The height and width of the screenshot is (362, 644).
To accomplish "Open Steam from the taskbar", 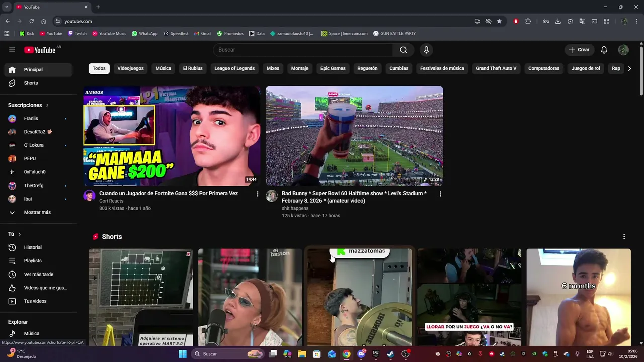I will tap(390, 354).
